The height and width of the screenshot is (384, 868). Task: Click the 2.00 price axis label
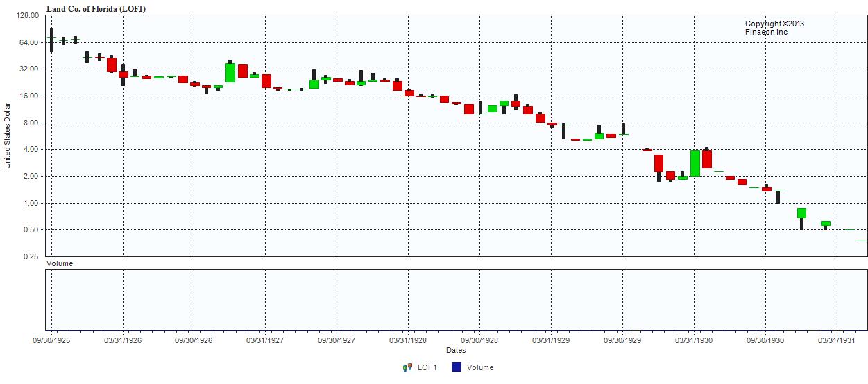32,176
